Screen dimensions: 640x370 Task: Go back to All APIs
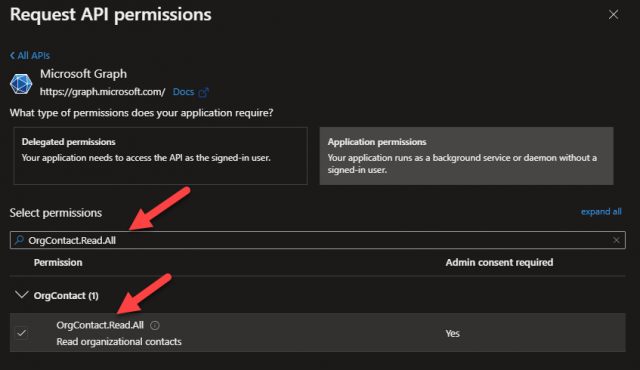click(30, 55)
